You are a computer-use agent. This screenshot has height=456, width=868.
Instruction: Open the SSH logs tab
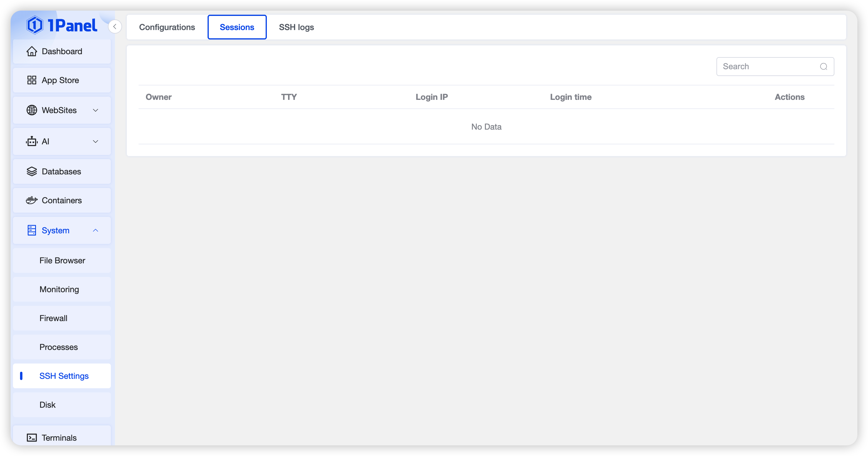296,27
